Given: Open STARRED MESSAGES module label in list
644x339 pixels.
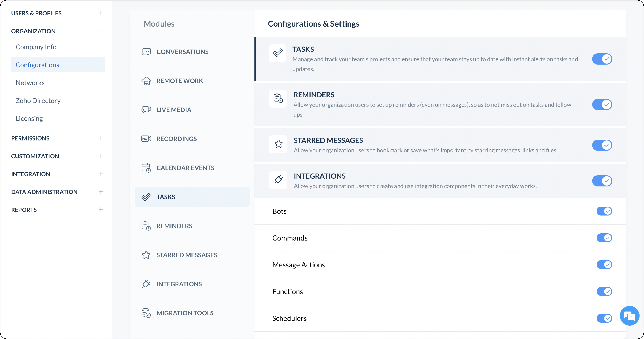Looking at the screenshot, I should (187, 255).
